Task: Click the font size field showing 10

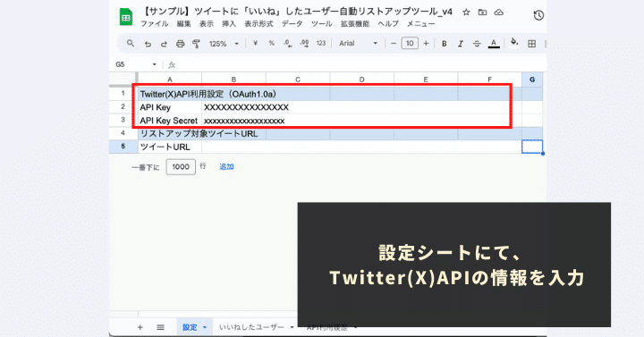Action: pos(410,43)
